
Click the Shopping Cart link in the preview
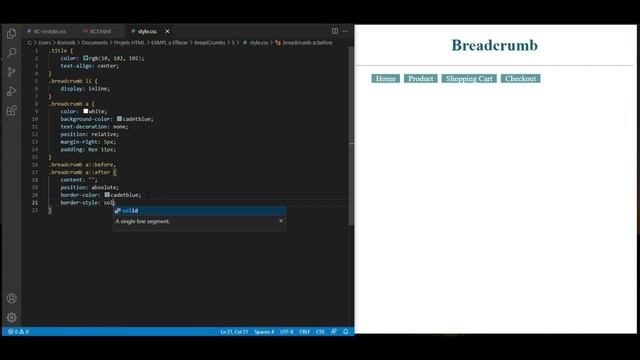469,78
